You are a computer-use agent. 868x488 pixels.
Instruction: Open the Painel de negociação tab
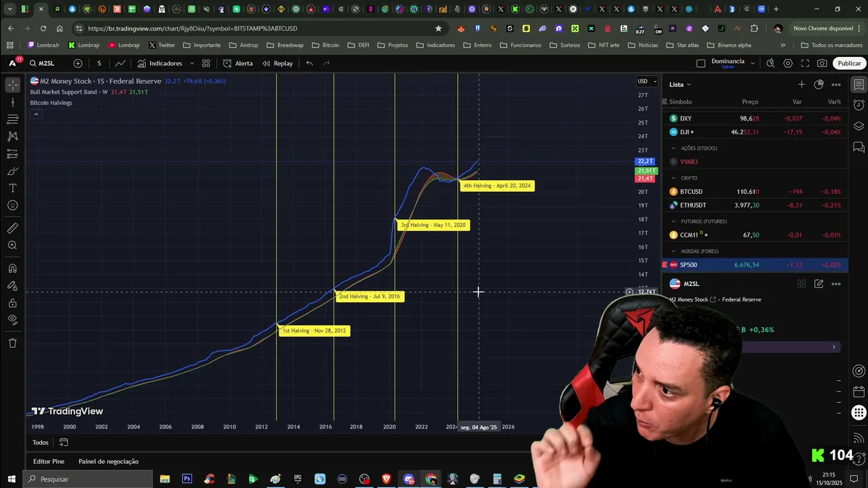108,462
